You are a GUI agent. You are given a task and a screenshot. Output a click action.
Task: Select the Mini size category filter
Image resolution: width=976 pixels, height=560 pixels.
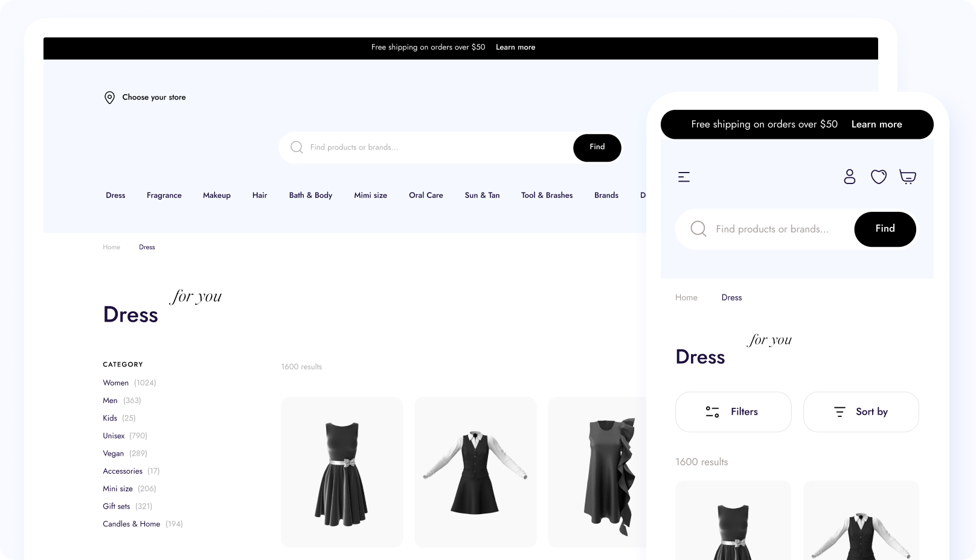(x=118, y=488)
